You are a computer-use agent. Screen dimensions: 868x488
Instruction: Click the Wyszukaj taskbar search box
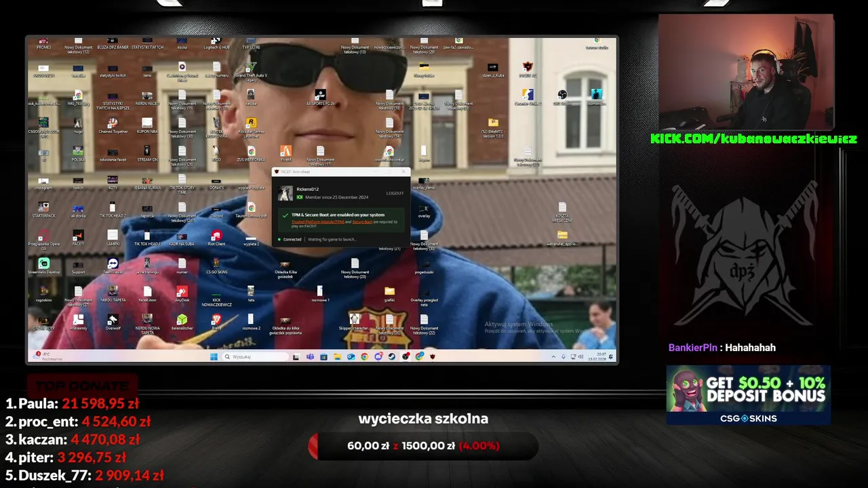pos(257,357)
